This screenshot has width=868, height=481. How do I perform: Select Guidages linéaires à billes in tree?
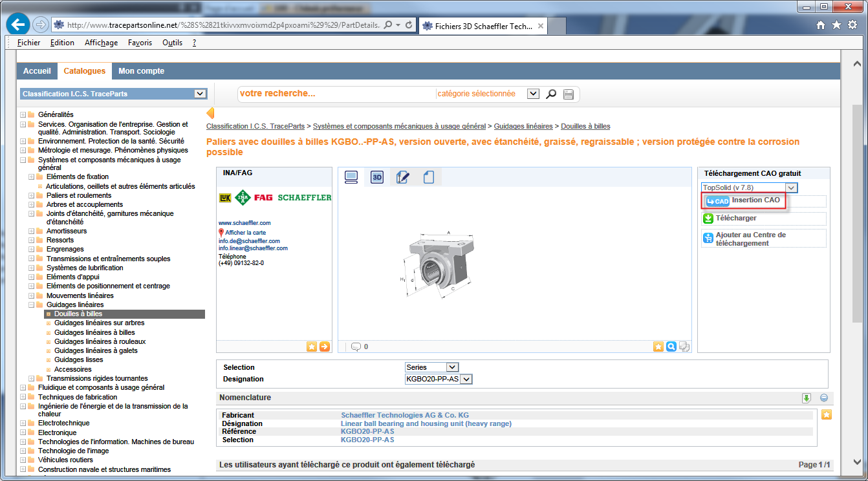point(94,332)
